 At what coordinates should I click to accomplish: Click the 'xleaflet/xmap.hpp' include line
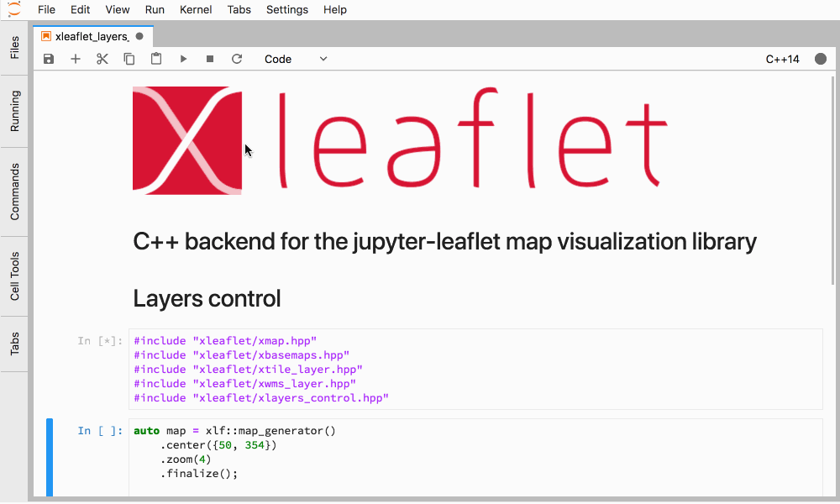click(x=225, y=341)
